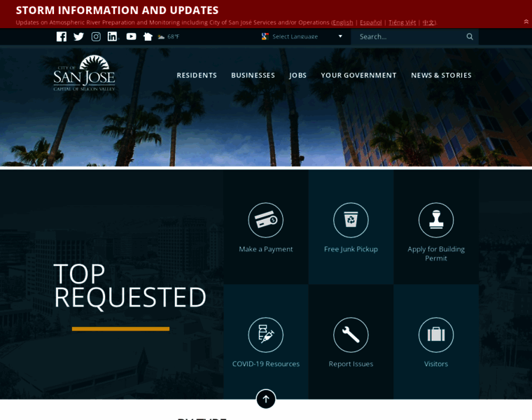This screenshot has height=420, width=532.
Task: Click the Storm Information and Updates heading
Action: point(117,10)
